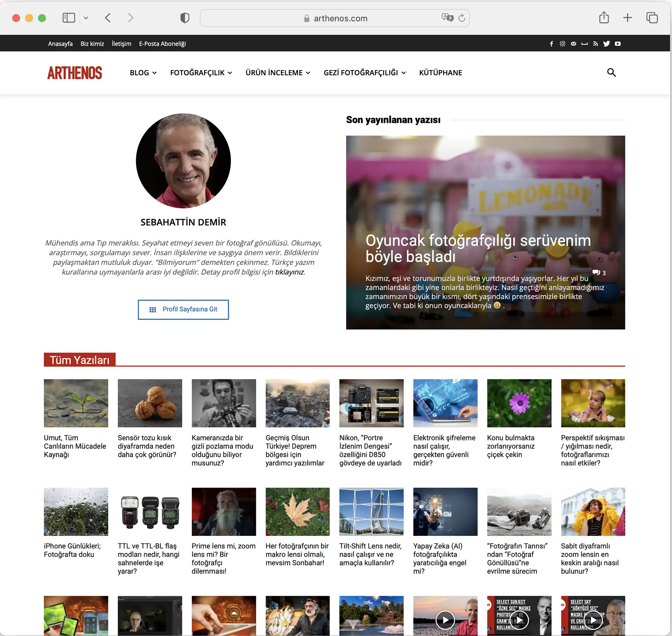
Task: Click the flat bracket-shaped social icon
Action: point(584,44)
